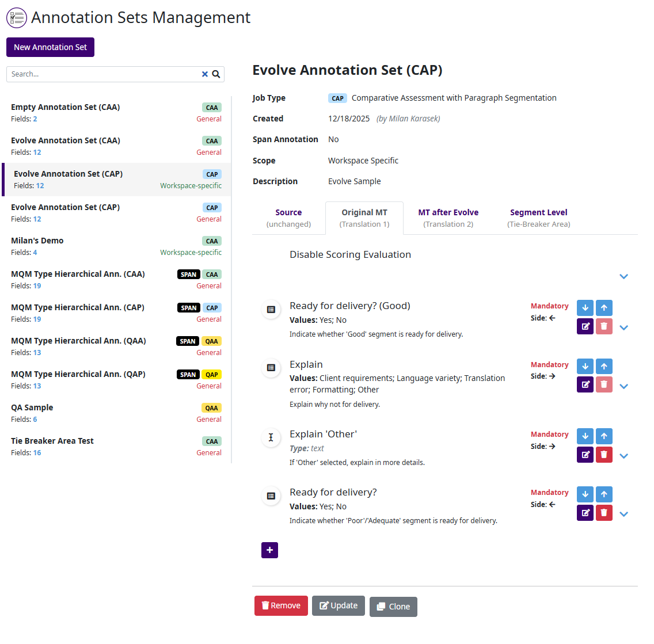The image size is (654, 644).
Task: Edit the 'Explain Other' field
Action: tap(585, 455)
